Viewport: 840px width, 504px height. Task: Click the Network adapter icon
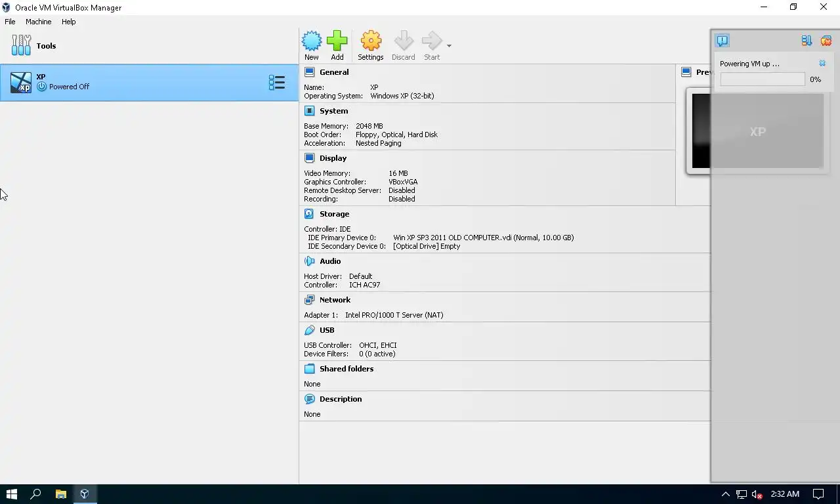(x=309, y=300)
